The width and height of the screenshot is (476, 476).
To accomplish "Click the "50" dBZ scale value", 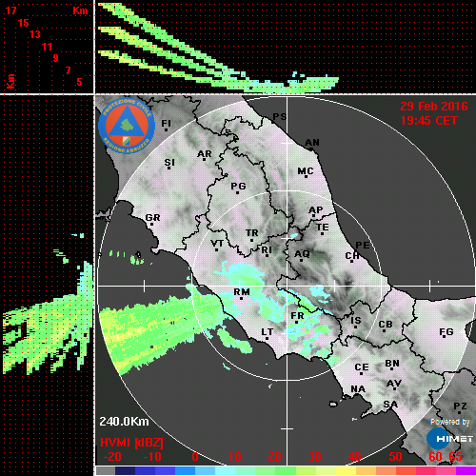I will (395, 457).
